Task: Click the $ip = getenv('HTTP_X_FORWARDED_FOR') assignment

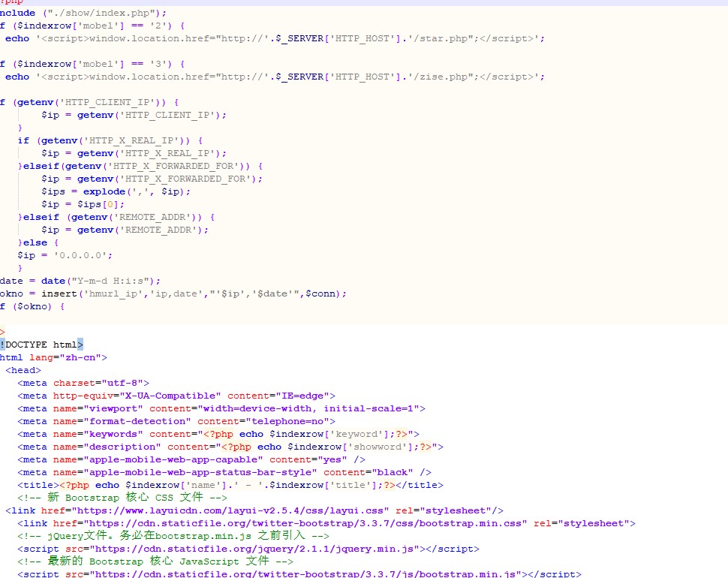Action: pos(152,179)
